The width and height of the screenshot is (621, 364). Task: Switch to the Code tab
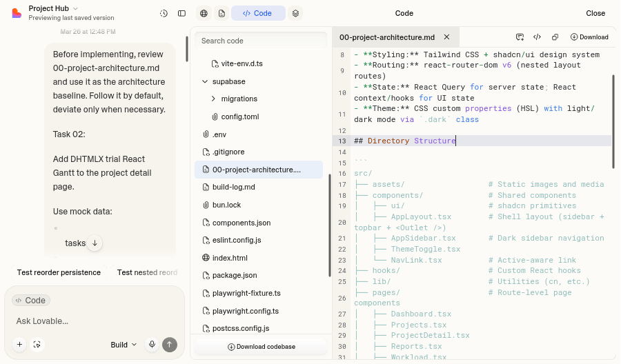[258, 14]
